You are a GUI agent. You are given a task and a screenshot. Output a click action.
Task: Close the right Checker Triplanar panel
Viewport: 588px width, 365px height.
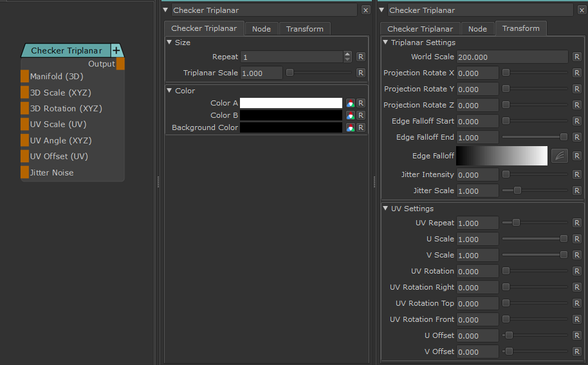pyautogui.click(x=582, y=10)
